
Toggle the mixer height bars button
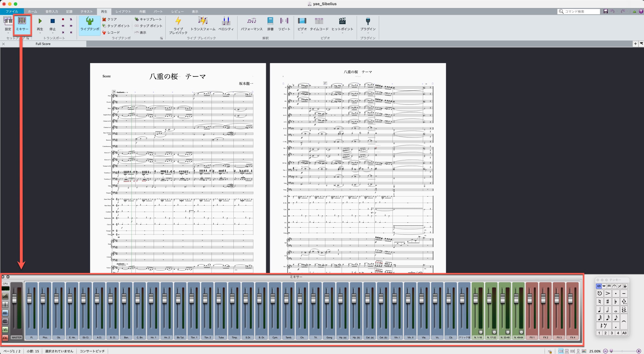click(x=5, y=296)
